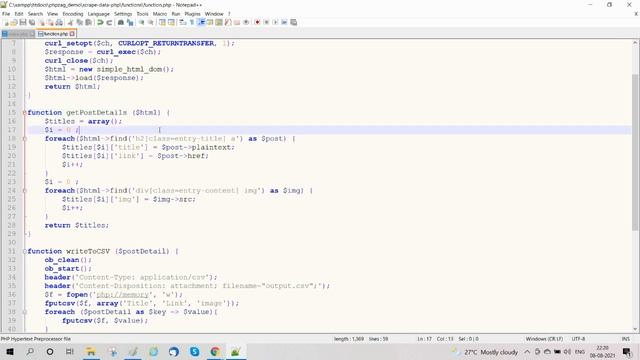Show hidden system tray icons chevron
The image size is (640, 360).
point(527,352)
